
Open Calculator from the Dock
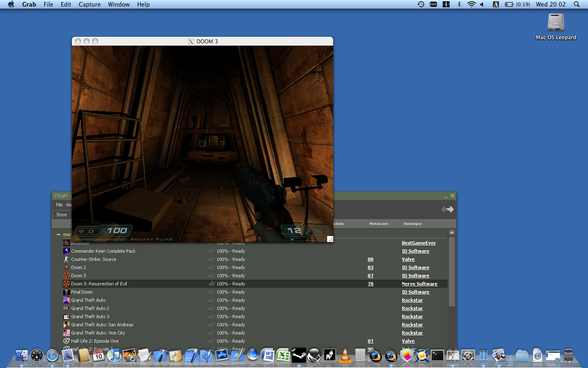pos(360,355)
